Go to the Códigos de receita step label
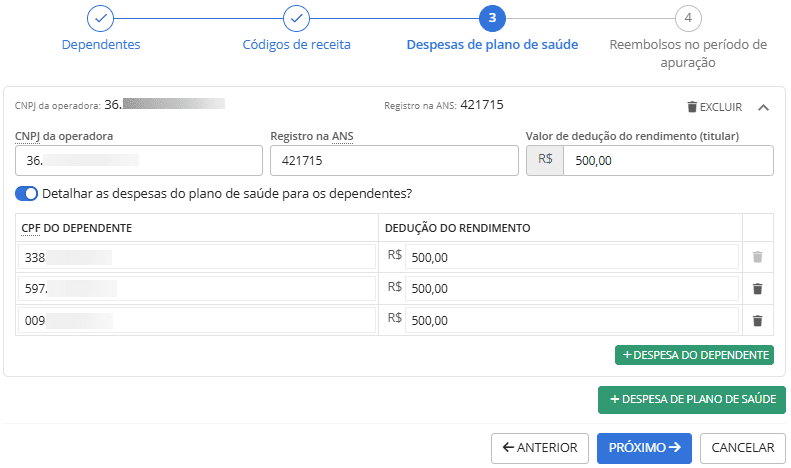Image resolution: width=791 pixels, height=468 pixels. pos(296,44)
